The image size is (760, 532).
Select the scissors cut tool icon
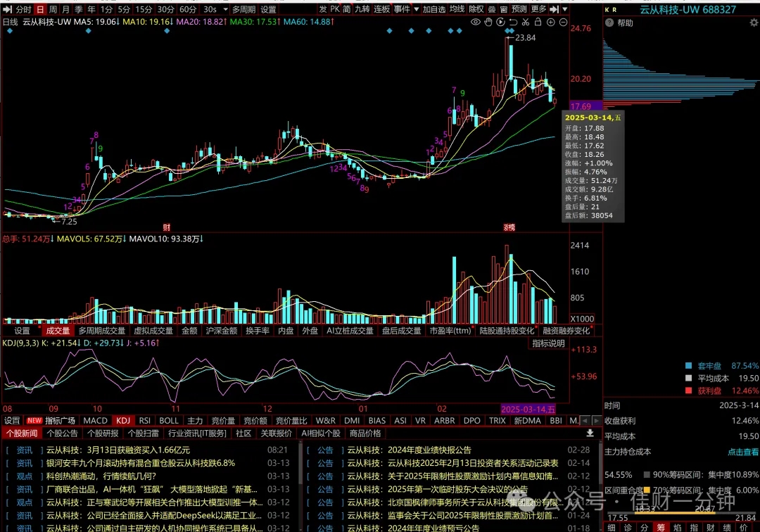[x=526, y=23]
